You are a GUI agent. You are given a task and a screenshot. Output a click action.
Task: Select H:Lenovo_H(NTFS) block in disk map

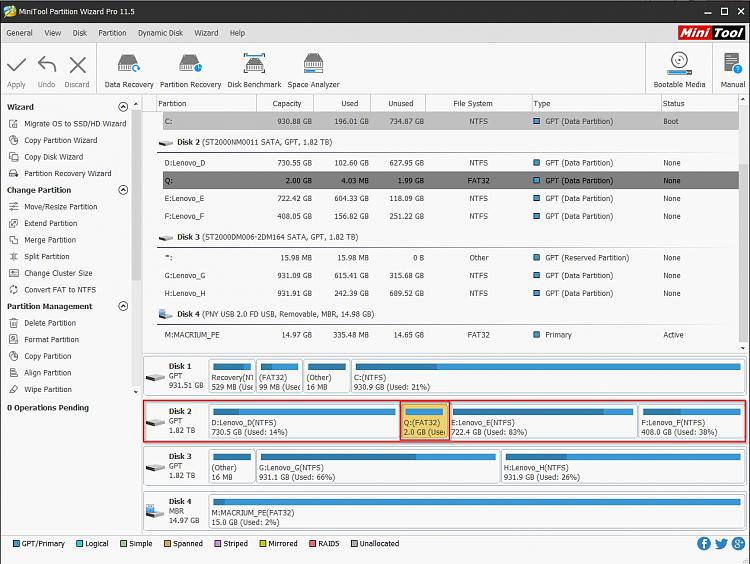622,466
